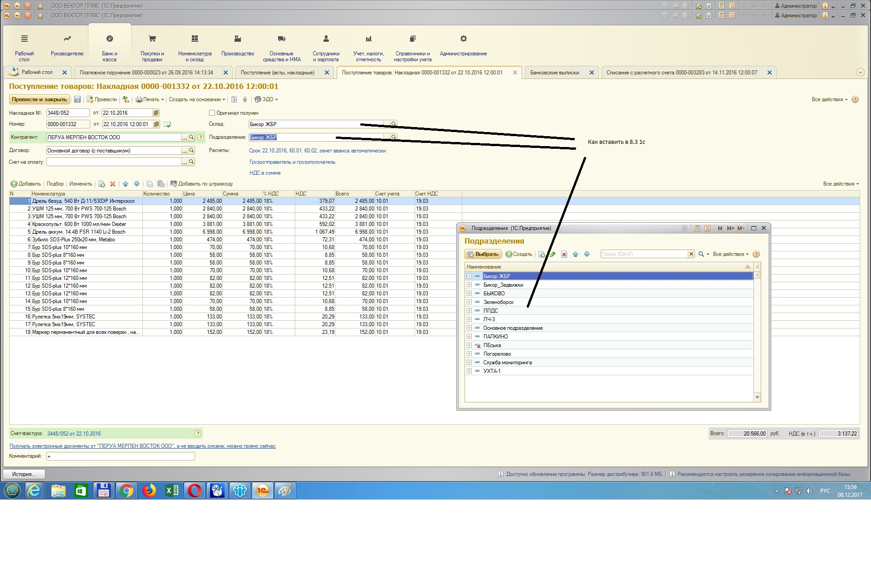Click the Комментарий input field

coord(120,456)
